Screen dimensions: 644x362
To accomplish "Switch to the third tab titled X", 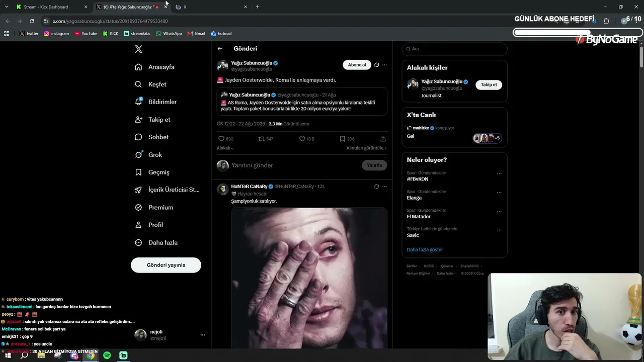I will coord(211,7).
